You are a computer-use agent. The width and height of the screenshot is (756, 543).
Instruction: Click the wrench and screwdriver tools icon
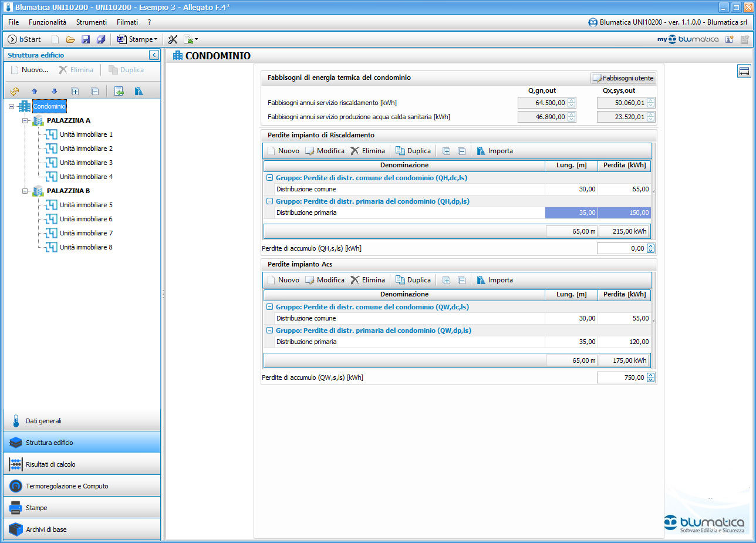[x=173, y=39]
